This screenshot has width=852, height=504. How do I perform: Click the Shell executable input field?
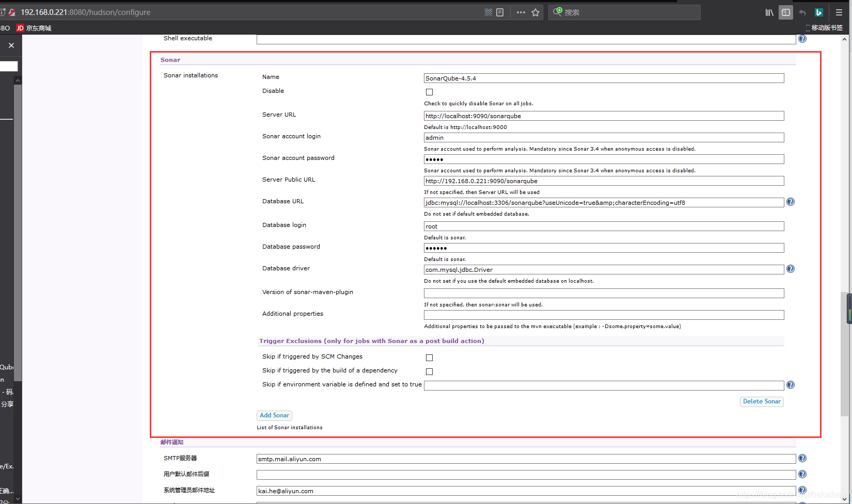(x=526, y=39)
